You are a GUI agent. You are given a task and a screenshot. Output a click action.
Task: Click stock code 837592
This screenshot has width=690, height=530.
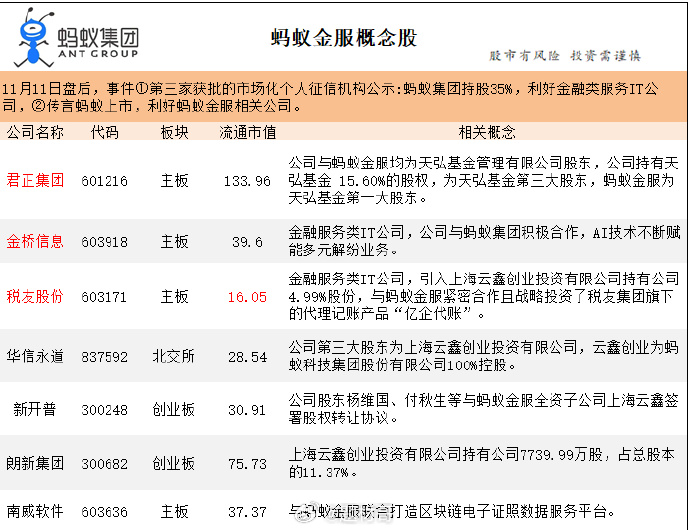(105, 357)
